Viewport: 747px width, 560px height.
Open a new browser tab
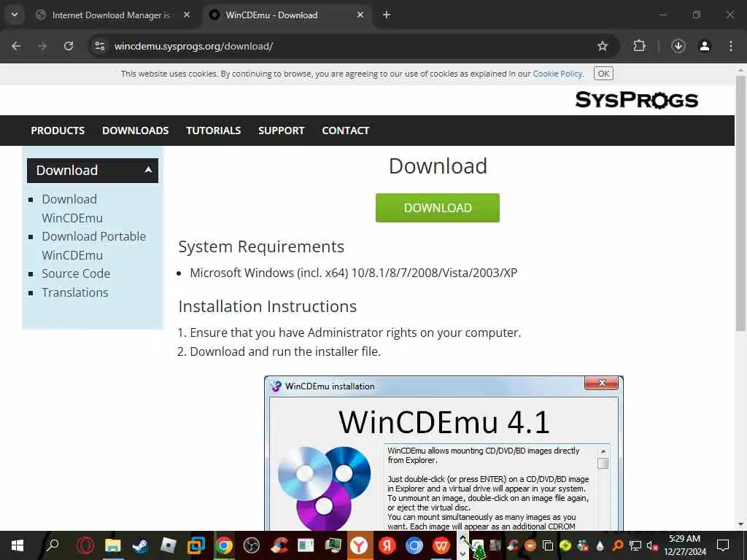387,15
